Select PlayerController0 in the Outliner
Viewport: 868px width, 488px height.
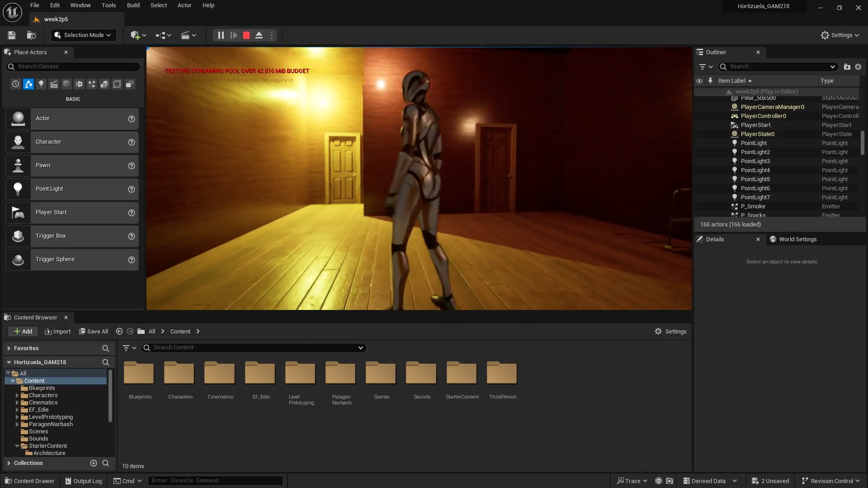pos(776,116)
